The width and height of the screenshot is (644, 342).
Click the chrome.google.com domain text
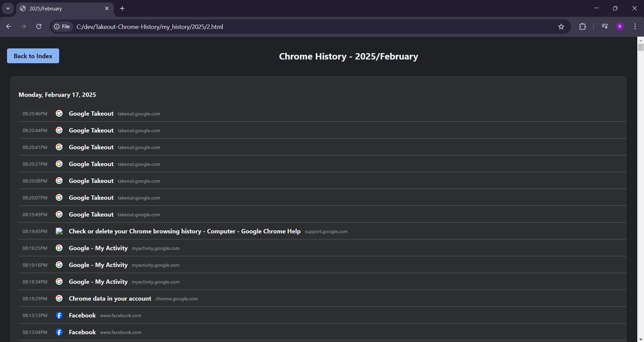pos(177,299)
